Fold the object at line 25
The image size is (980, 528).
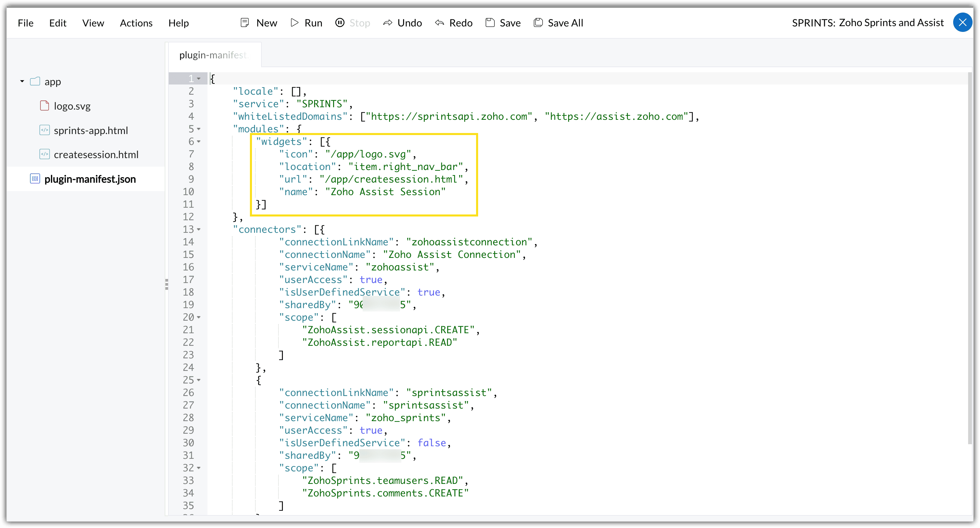[x=199, y=380]
